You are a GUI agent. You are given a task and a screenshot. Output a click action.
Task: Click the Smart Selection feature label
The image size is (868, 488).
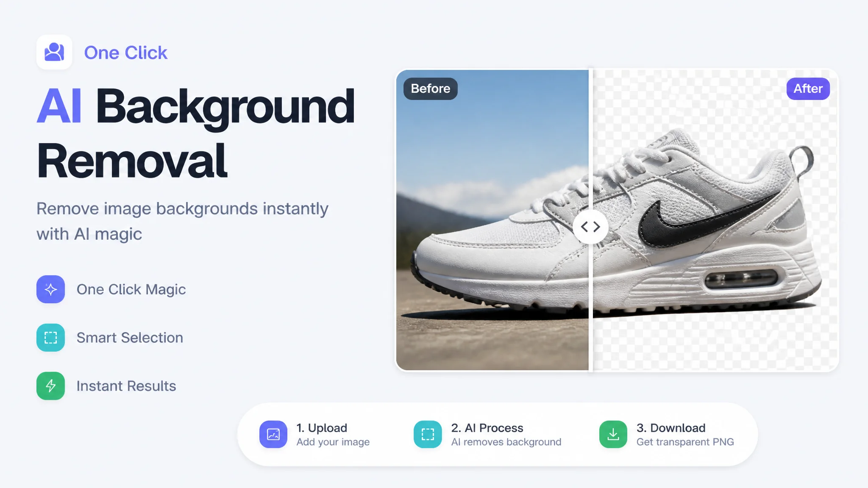(130, 338)
